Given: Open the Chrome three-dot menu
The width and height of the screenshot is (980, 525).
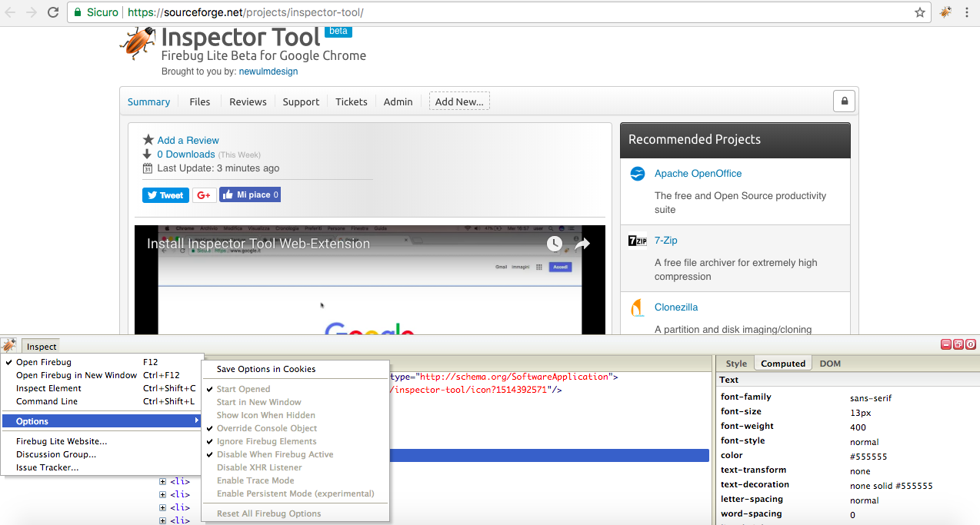Looking at the screenshot, I should (967, 12).
